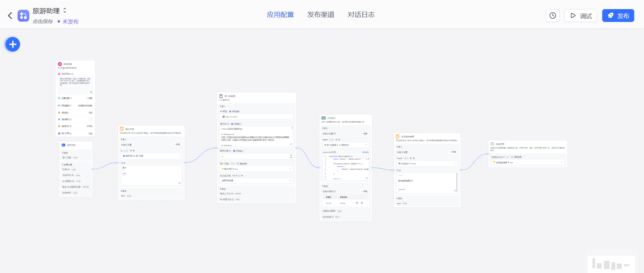Switch to the 对话日志 tab

361,15
